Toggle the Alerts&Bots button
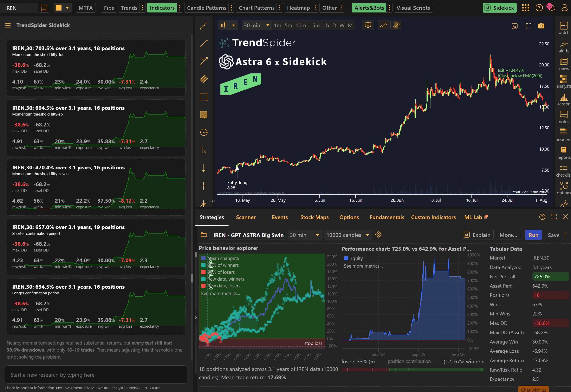Image resolution: width=571 pixels, height=392 pixels. pyautogui.click(x=369, y=8)
